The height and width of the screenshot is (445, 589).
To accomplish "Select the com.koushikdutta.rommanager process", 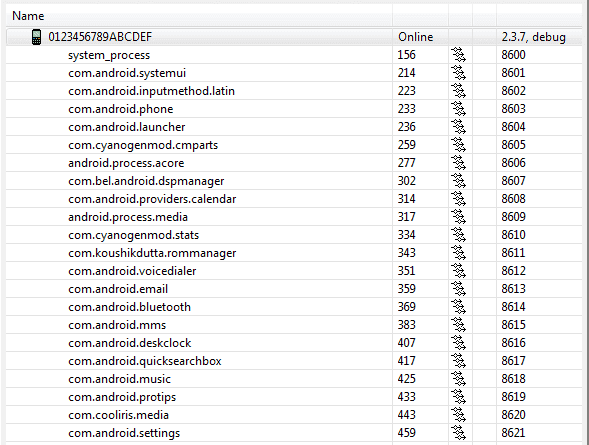I will tap(152, 253).
